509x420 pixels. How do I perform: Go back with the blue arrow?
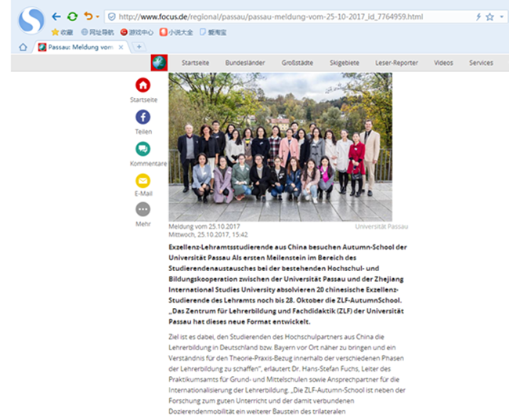coord(56,16)
